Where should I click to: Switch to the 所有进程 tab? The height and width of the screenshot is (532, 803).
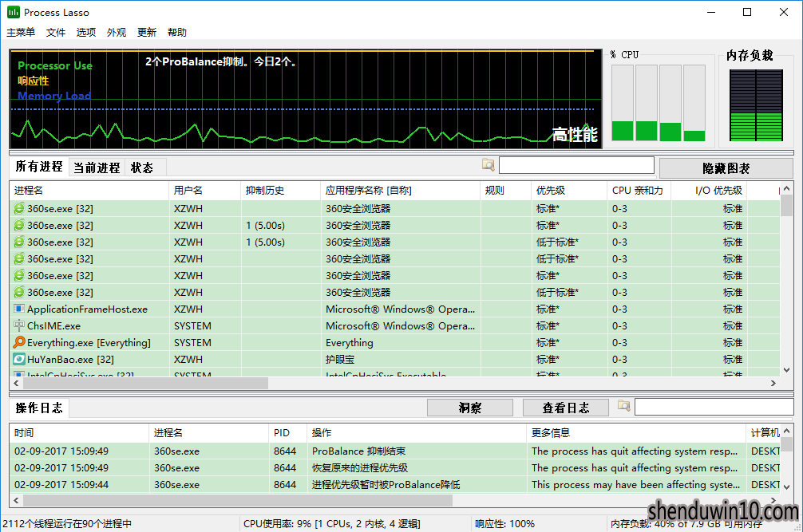point(39,167)
